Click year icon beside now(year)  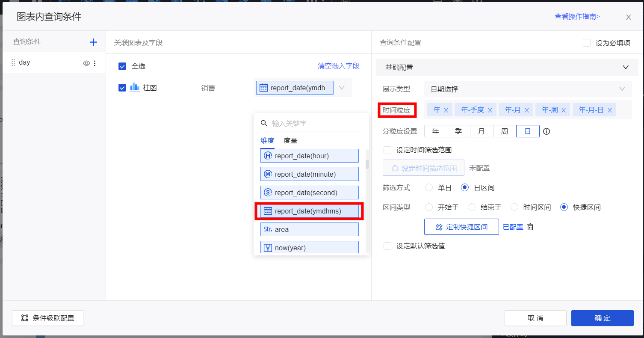point(268,248)
